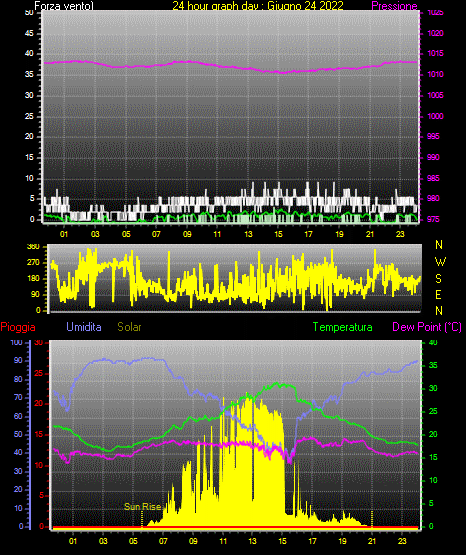Screen dimensions: 466x555
Task: Click the blue '60' humidity axis value
Action: click(18, 416)
